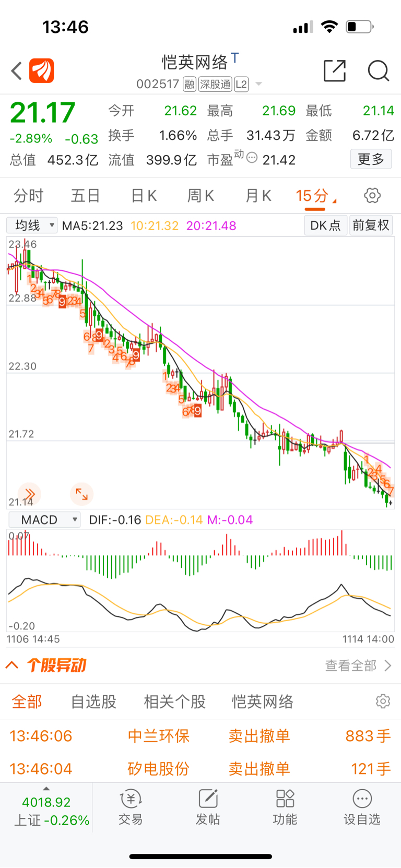The image size is (401, 868).
Task: Switch to 月K chart tab
Action: click(x=258, y=196)
